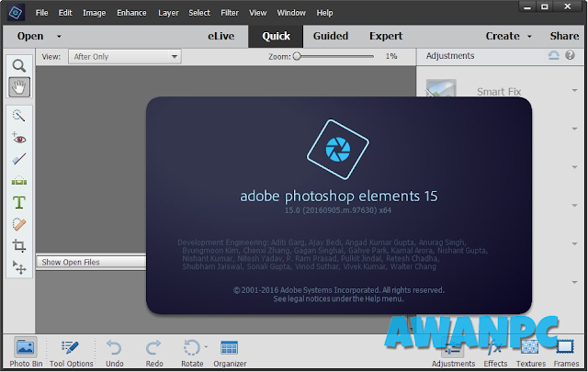Select the Whiten Teeth tool
588x372 pixels.
[x=18, y=159]
